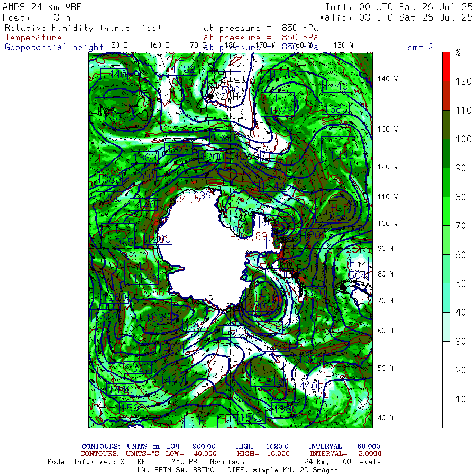Click the bright green swatch between 70 and 80
476x476 pixels.
pyautogui.click(x=446, y=211)
